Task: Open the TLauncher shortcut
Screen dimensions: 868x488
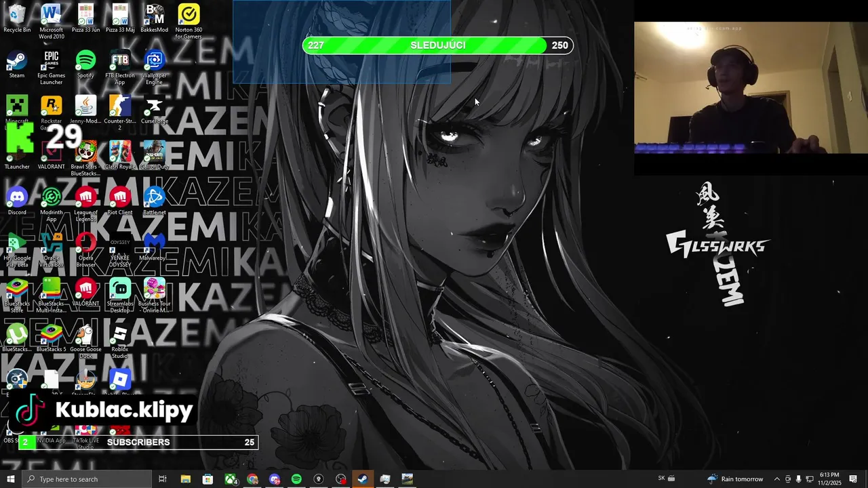Action: (x=17, y=155)
